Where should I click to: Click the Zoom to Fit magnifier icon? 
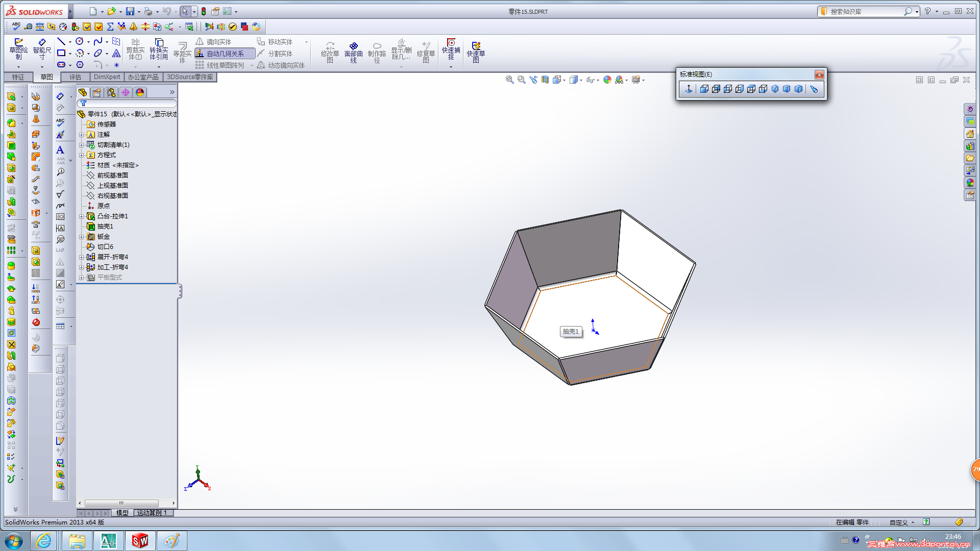pyautogui.click(x=509, y=80)
